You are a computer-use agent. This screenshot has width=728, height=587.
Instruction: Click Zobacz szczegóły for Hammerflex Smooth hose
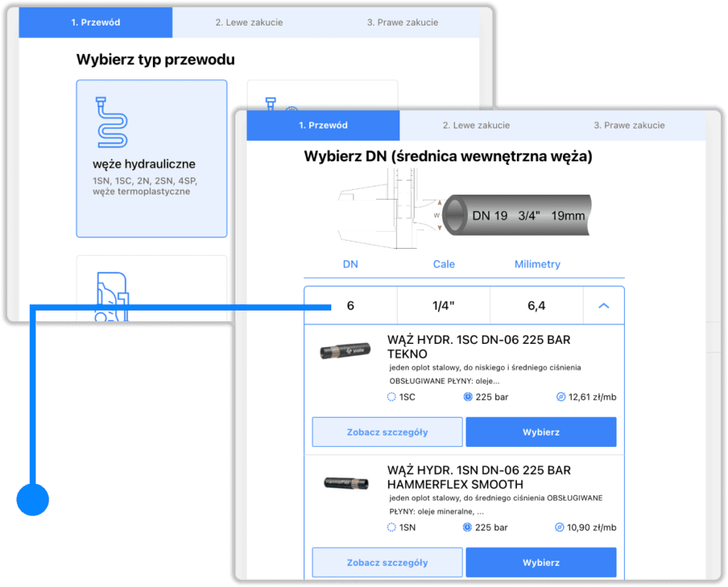(x=387, y=563)
